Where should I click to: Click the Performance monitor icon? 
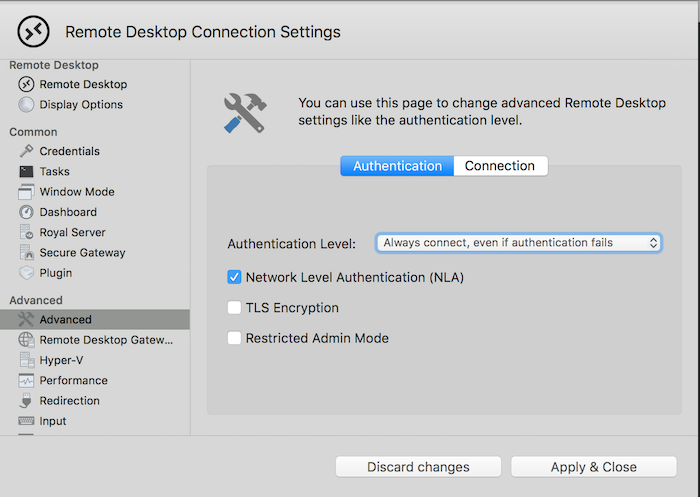click(x=26, y=381)
